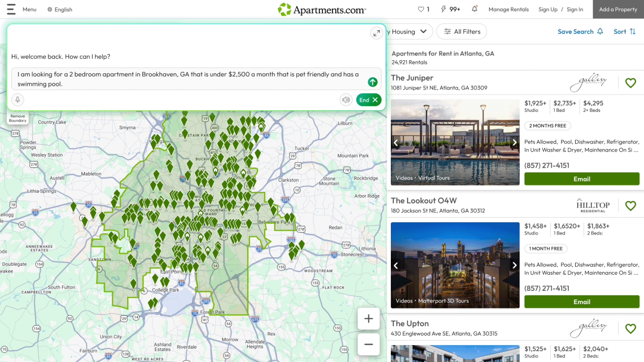Screen dimensions: 644x362
Task: Open Manage Rentals menu
Action: click(509, 9)
